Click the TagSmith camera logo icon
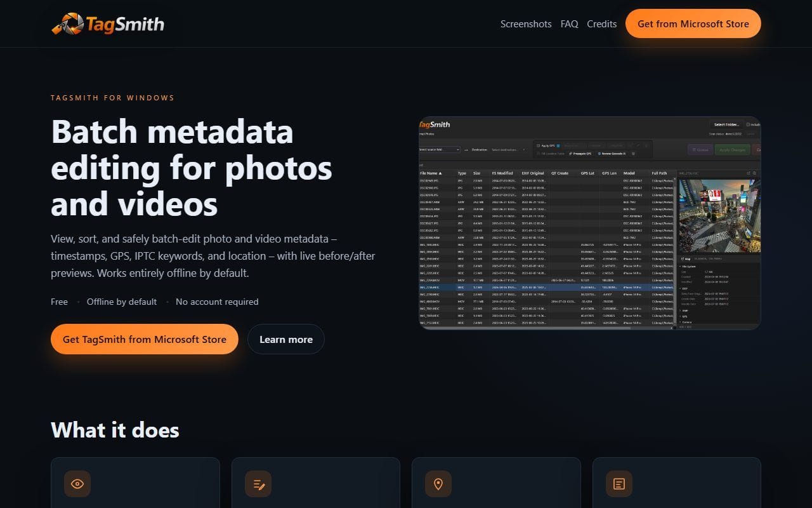 coord(67,24)
